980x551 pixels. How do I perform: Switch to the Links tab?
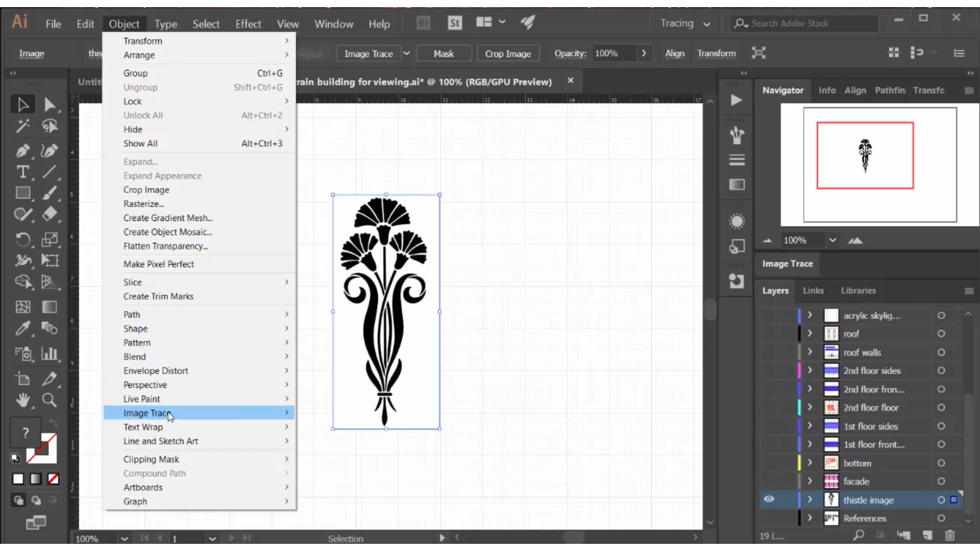(x=813, y=291)
